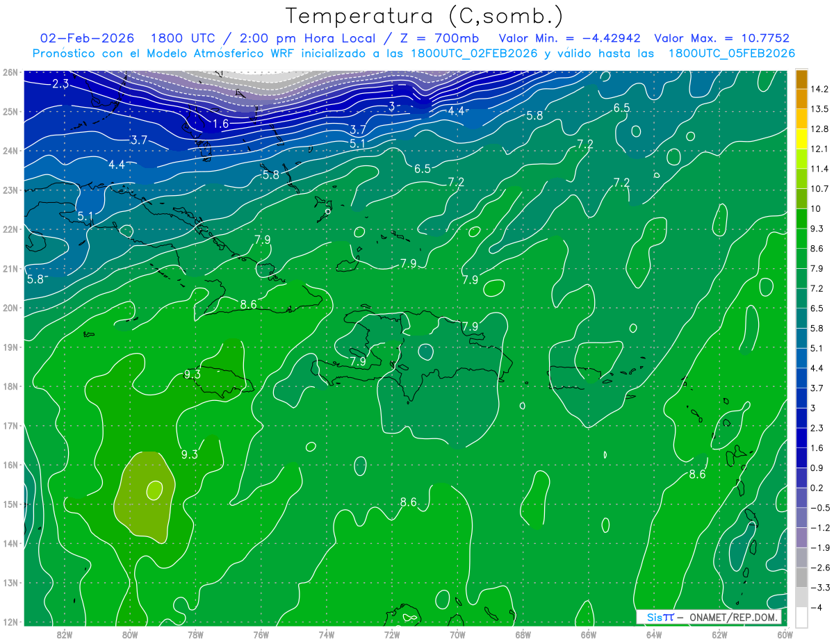Click colorbar value "12.1"
The height and width of the screenshot is (644, 834).
pyautogui.click(x=819, y=148)
